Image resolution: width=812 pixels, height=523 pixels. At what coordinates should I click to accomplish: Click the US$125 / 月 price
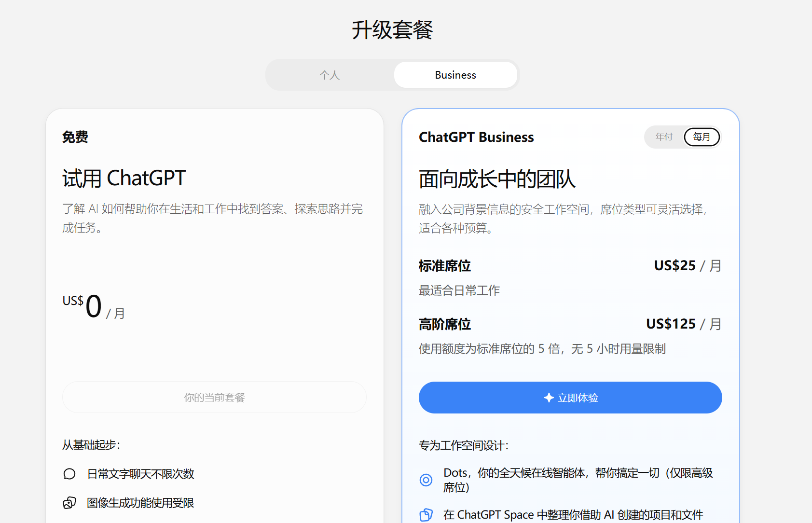pos(684,324)
